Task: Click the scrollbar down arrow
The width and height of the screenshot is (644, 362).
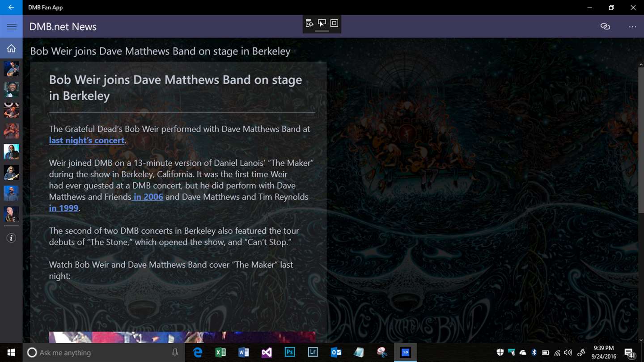Action: pyautogui.click(x=640, y=340)
